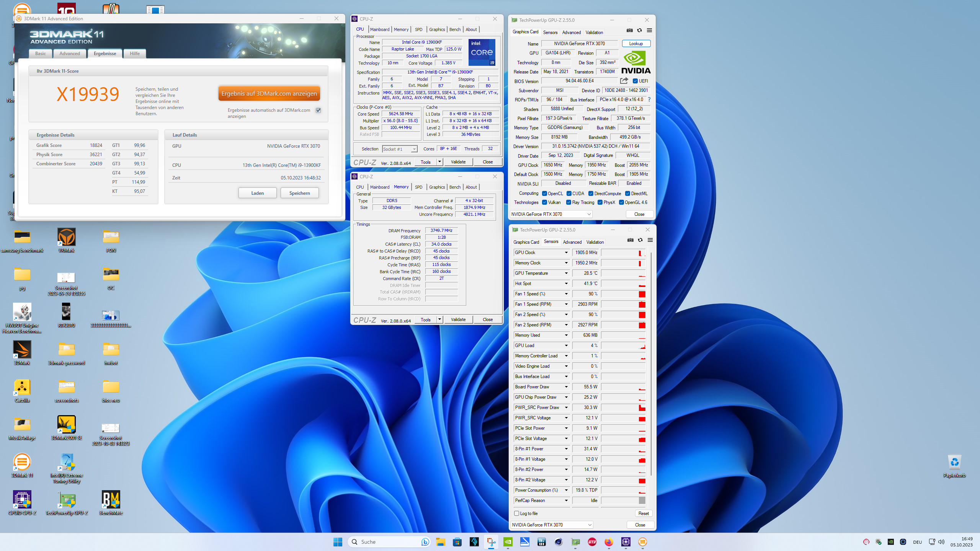Toggle the CUDA checkbox

pyautogui.click(x=569, y=194)
